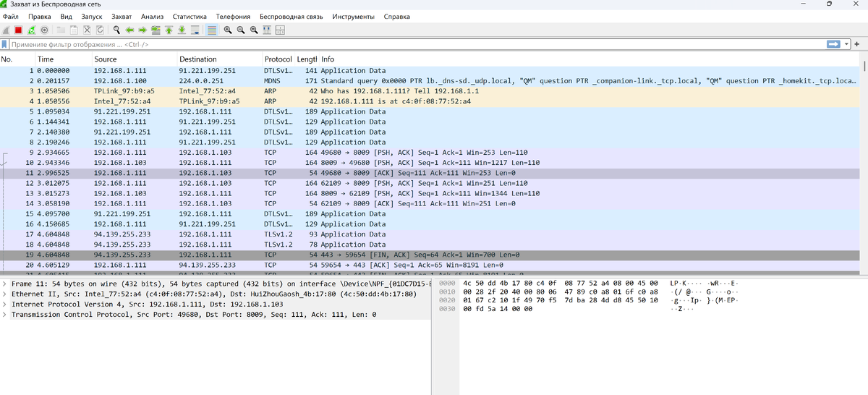This screenshot has height=395, width=868.
Task: Zoom out on packet text
Action: click(241, 30)
